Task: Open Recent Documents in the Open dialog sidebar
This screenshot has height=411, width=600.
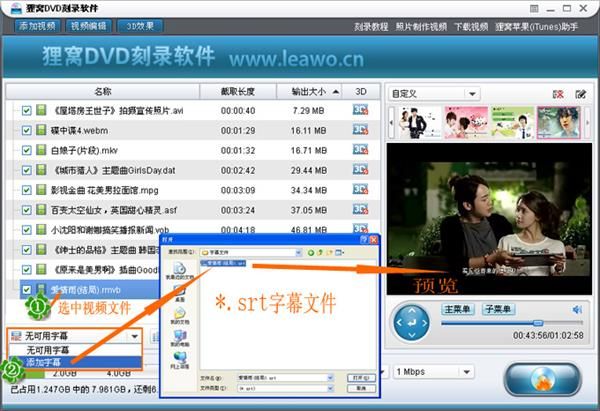Action: pos(179,271)
